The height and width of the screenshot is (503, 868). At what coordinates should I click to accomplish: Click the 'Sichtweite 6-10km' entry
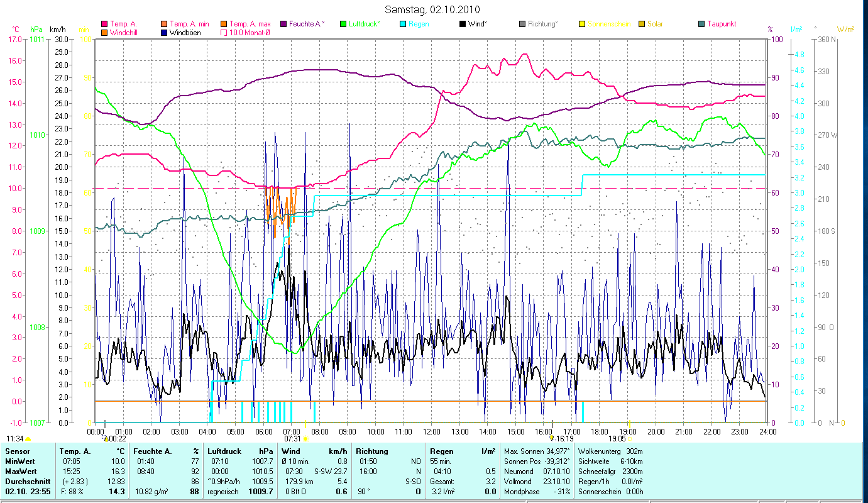610,462
